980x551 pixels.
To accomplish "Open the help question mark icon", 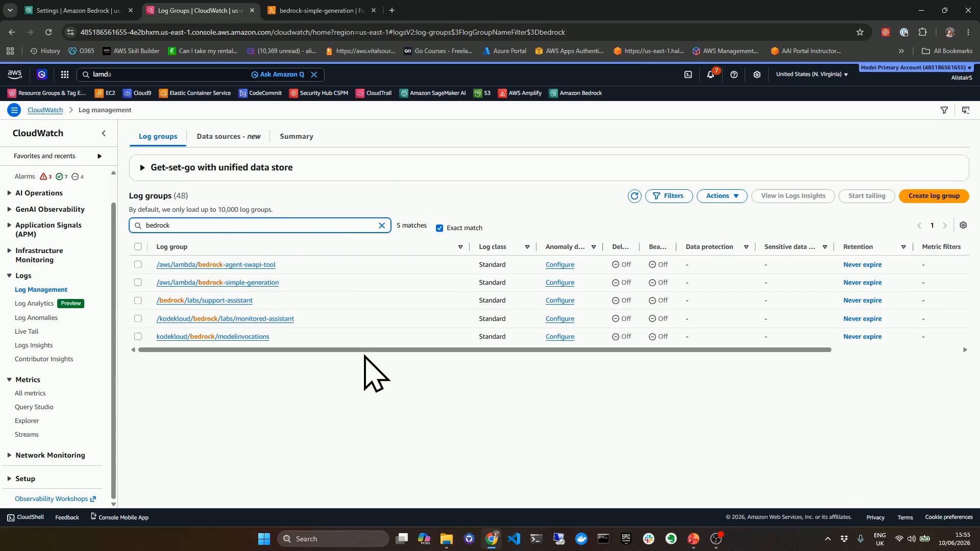I will (x=734, y=74).
